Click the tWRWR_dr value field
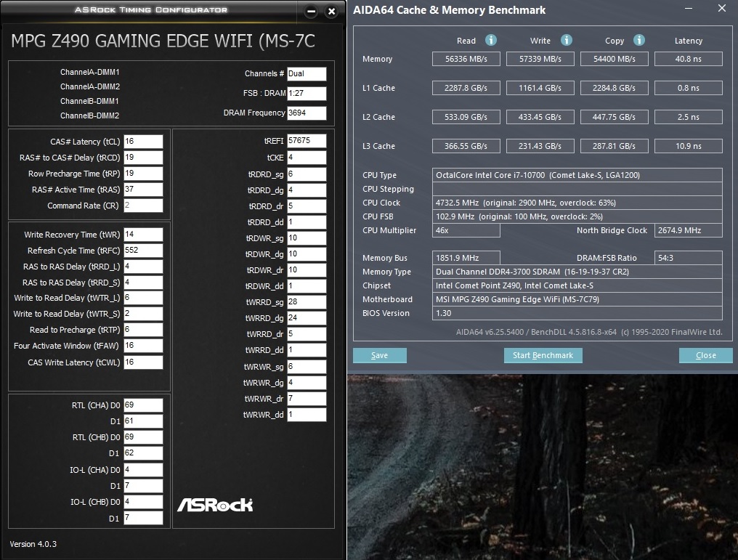738x560 pixels. tap(307, 399)
